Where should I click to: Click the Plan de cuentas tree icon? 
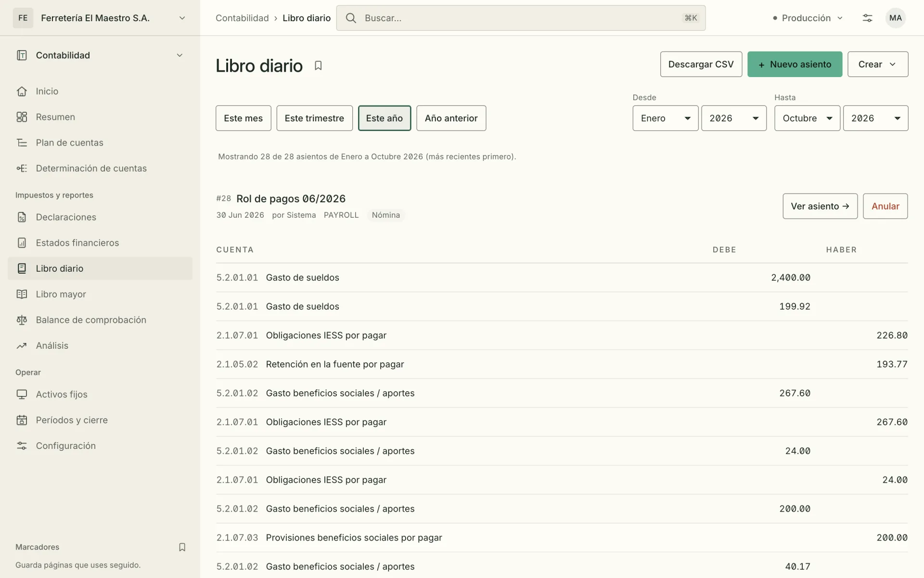tap(22, 143)
